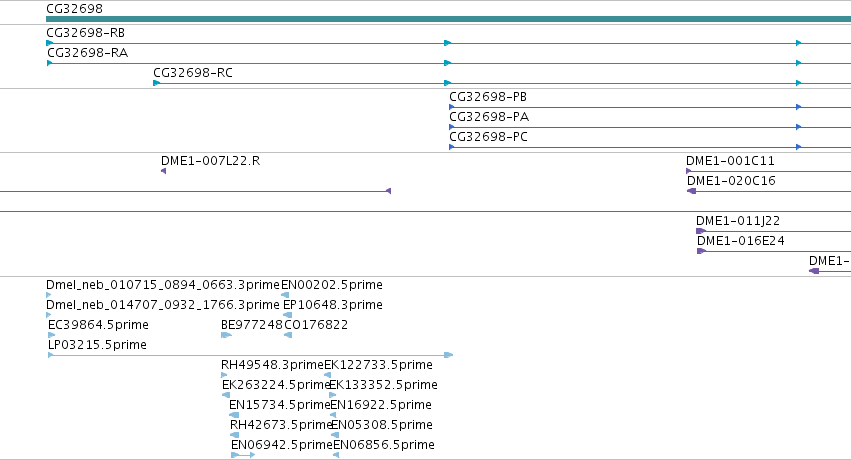Image resolution: width=851 pixels, height=460 pixels.
Task: Select the EN16922.5prime EST label
Action: pos(381,405)
